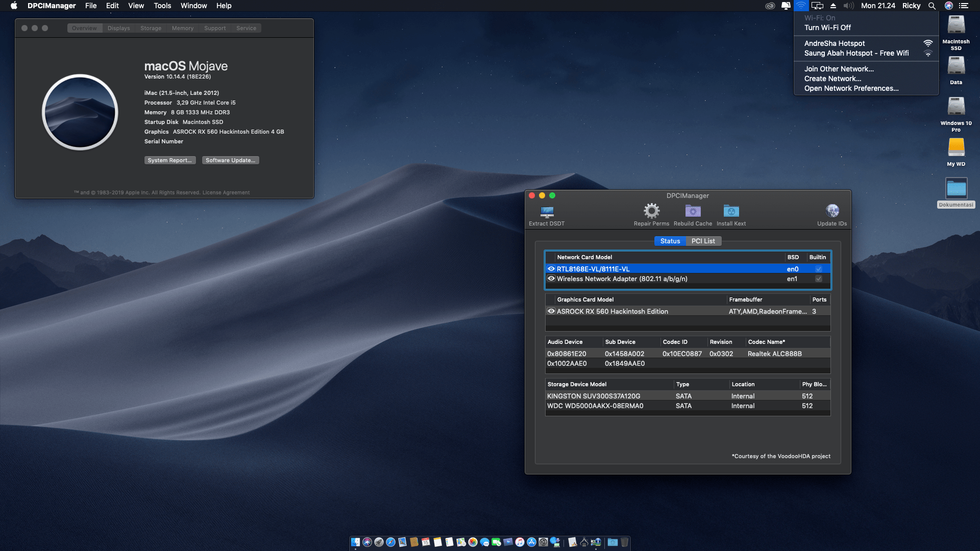Open the License Agreement link
Viewport: 980px width, 551px height.
226,192
